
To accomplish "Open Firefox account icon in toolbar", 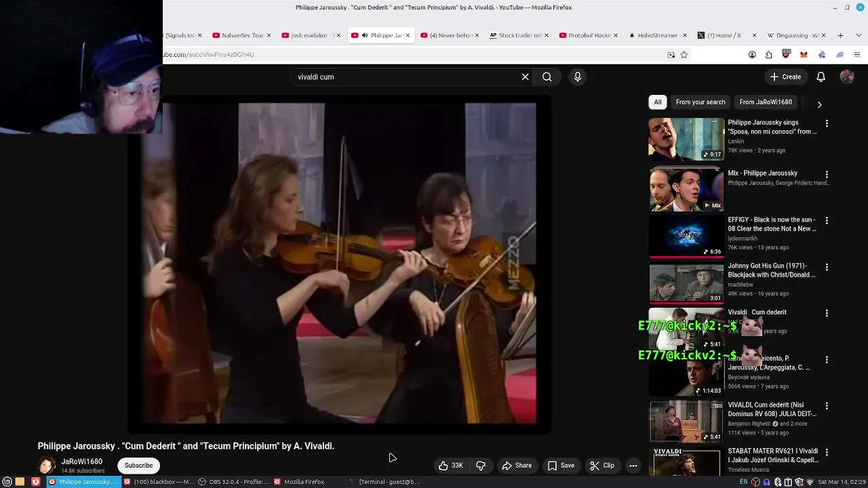I will [752, 55].
